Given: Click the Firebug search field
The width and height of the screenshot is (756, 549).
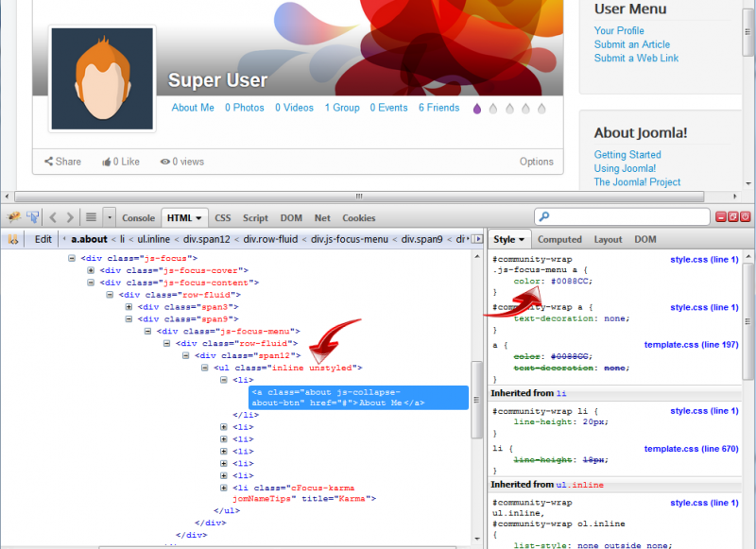Looking at the screenshot, I should coord(622,217).
